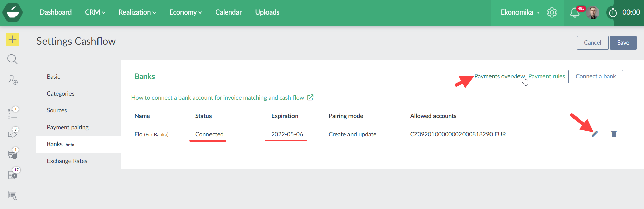
Task: Click the add contact sidebar icon
Action: 12,80
